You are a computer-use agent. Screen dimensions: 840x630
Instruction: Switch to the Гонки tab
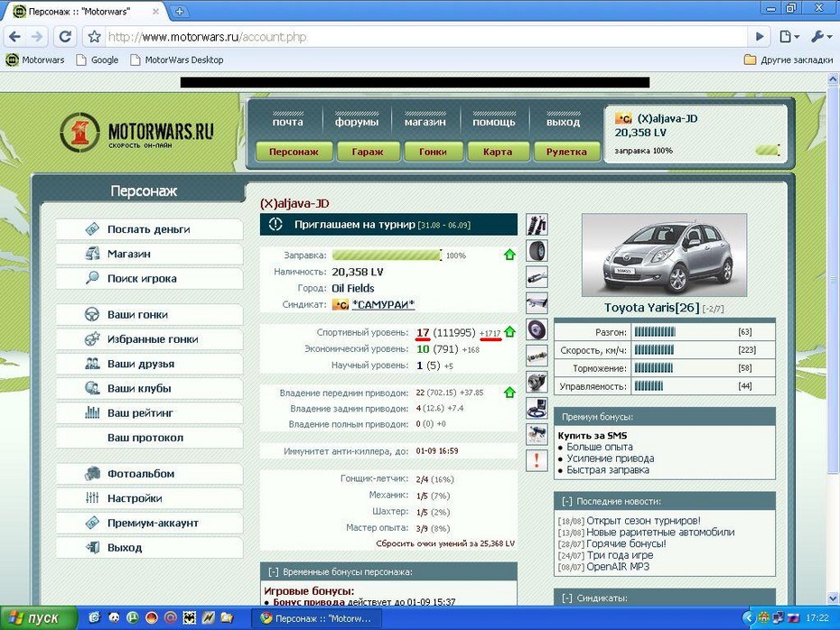click(x=433, y=152)
